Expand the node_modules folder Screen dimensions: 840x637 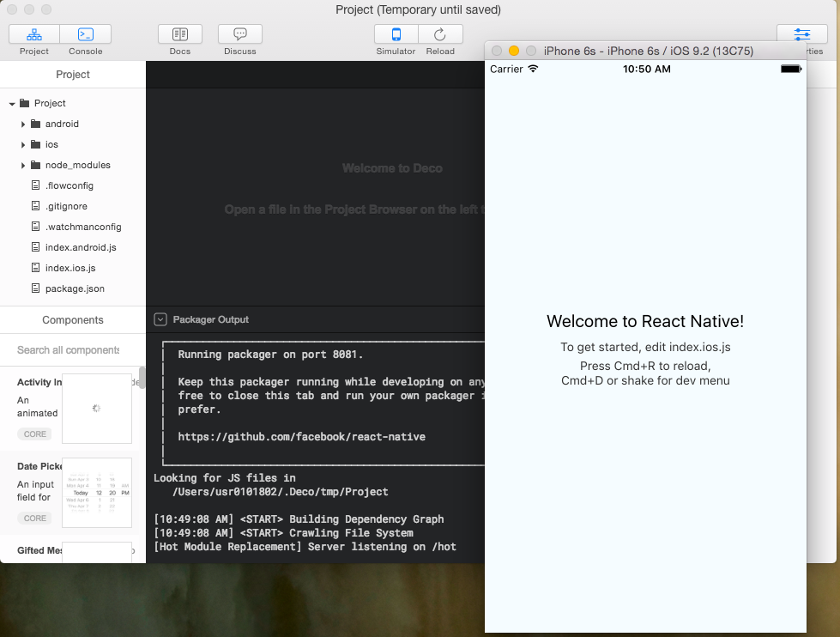click(23, 165)
